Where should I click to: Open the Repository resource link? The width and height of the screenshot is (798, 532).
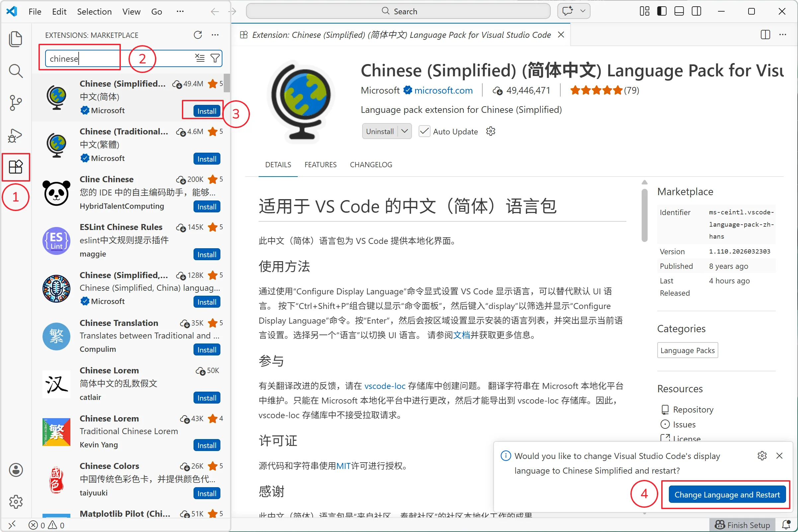tap(693, 410)
